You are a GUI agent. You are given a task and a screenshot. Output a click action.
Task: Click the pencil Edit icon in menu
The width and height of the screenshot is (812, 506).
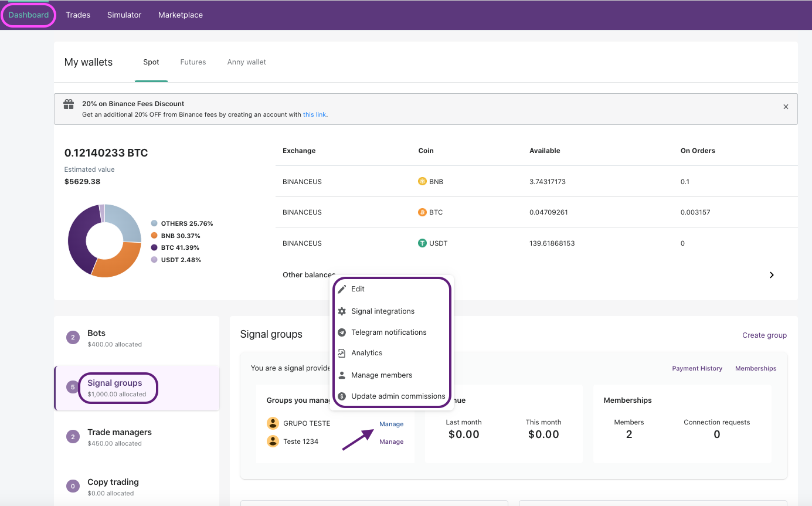[342, 289]
